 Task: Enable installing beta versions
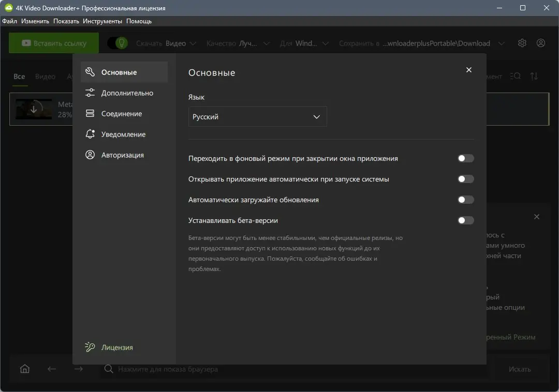pyautogui.click(x=464, y=220)
